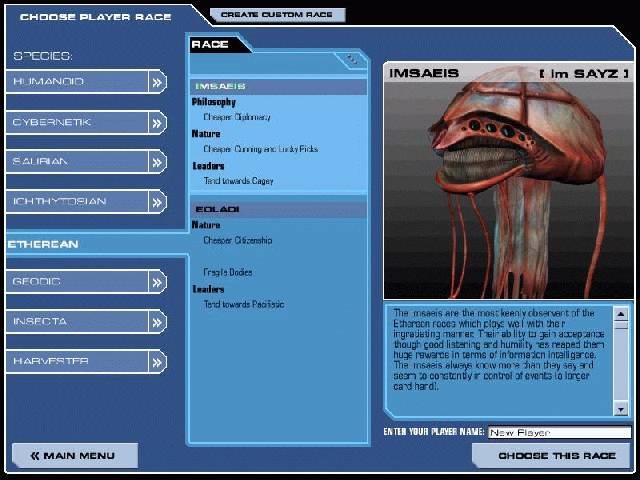This screenshot has height=480, width=640.
Task: Select the Etherean species tab
Action: coord(44,243)
